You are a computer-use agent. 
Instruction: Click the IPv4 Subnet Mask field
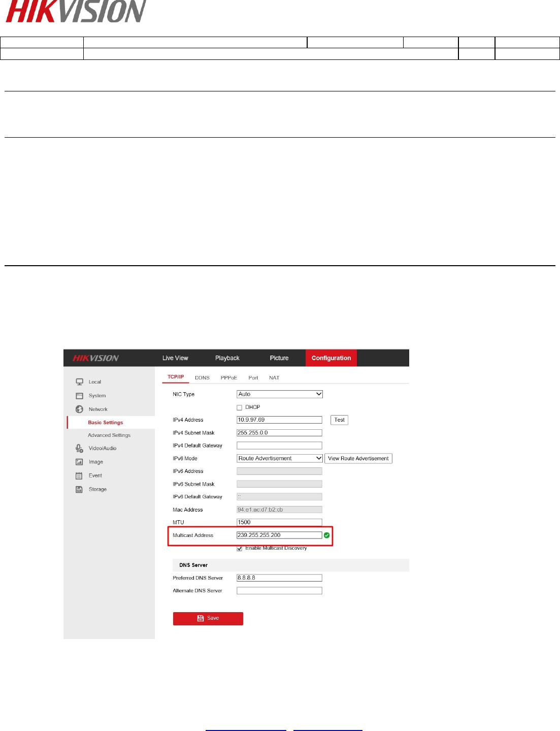coord(279,433)
